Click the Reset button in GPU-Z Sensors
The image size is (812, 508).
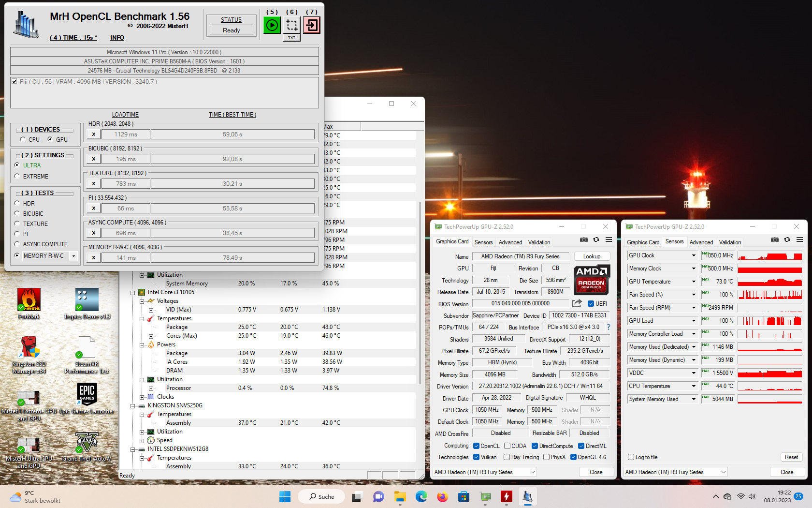click(791, 457)
